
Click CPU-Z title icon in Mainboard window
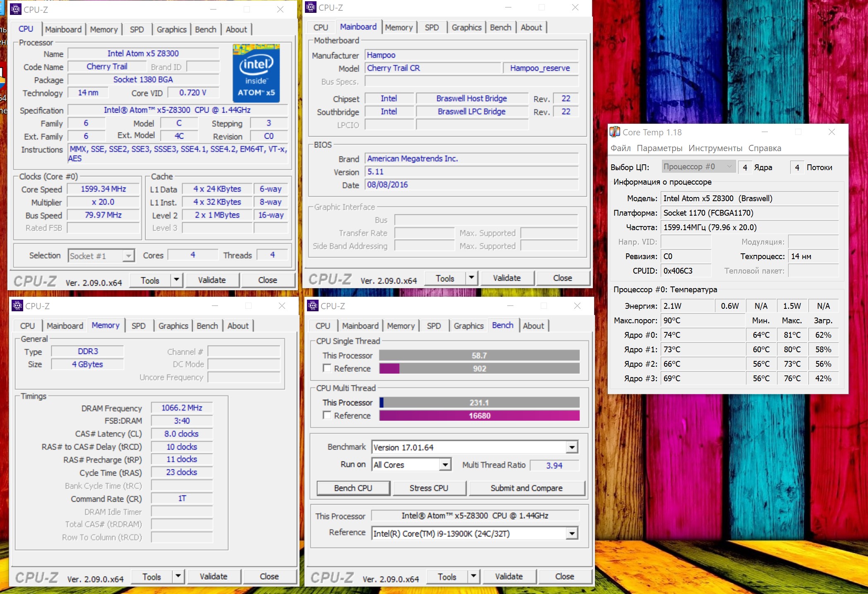pyautogui.click(x=311, y=7)
